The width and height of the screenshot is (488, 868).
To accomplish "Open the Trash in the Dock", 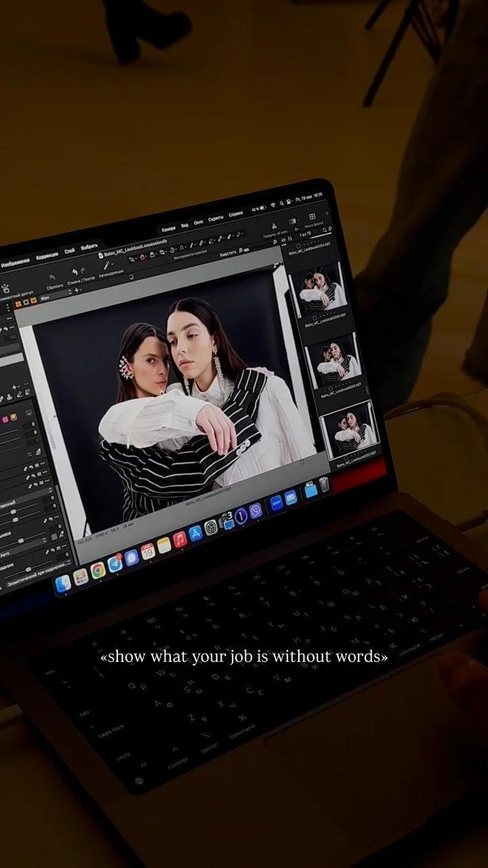I will [x=325, y=484].
